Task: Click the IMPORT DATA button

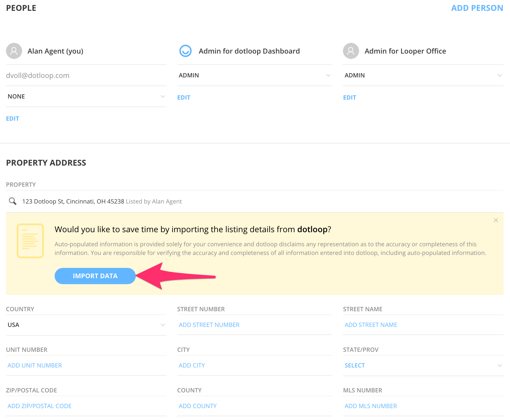Action: coord(95,276)
